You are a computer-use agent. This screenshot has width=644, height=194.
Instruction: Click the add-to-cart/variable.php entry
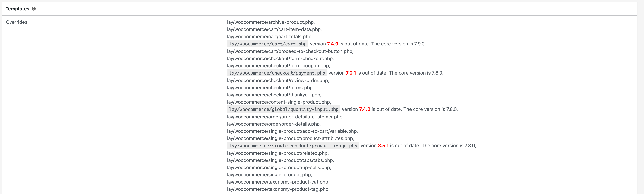292,131
